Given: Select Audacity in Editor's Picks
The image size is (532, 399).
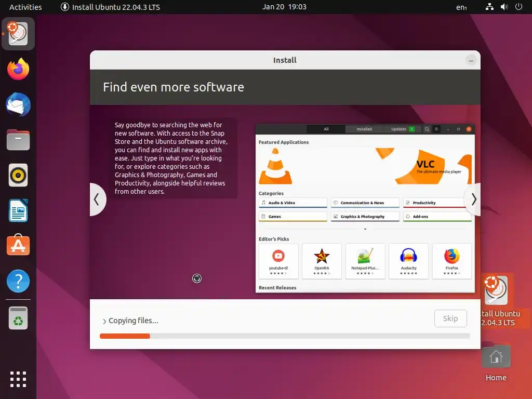Looking at the screenshot, I should [x=408, y=261].
